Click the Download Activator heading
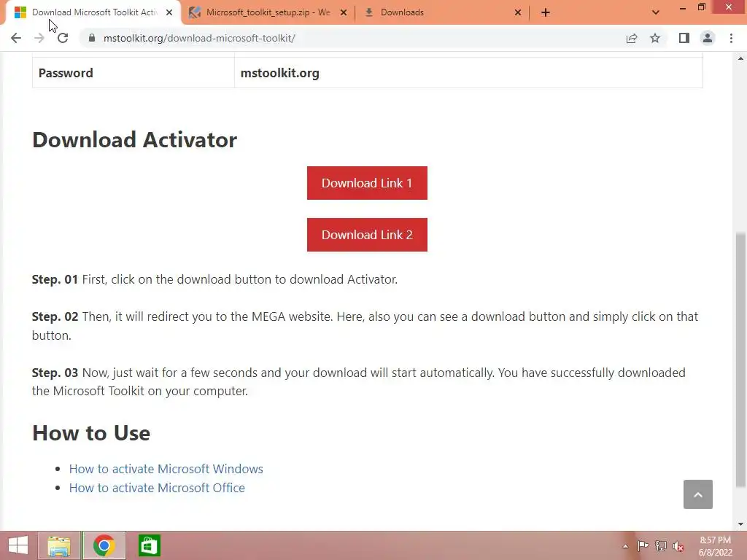Screen dimensions: 747x560 (x=134, y=139)
